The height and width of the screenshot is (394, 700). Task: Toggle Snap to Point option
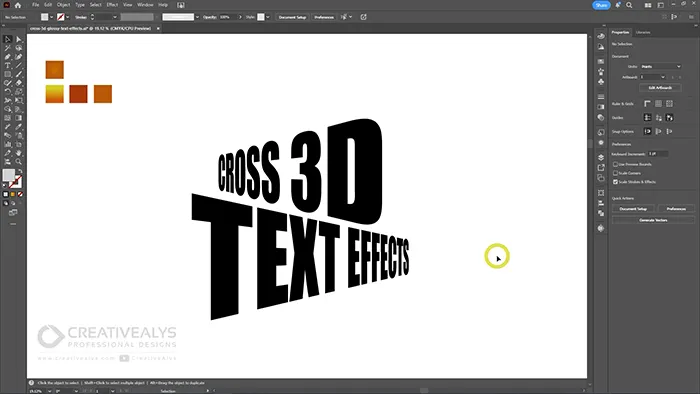[x=647, y=131]
